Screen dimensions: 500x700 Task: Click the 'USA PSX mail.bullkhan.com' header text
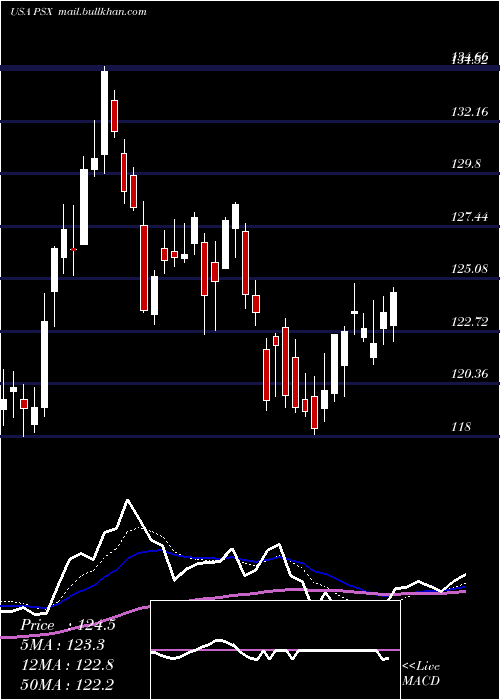[78, 11]
